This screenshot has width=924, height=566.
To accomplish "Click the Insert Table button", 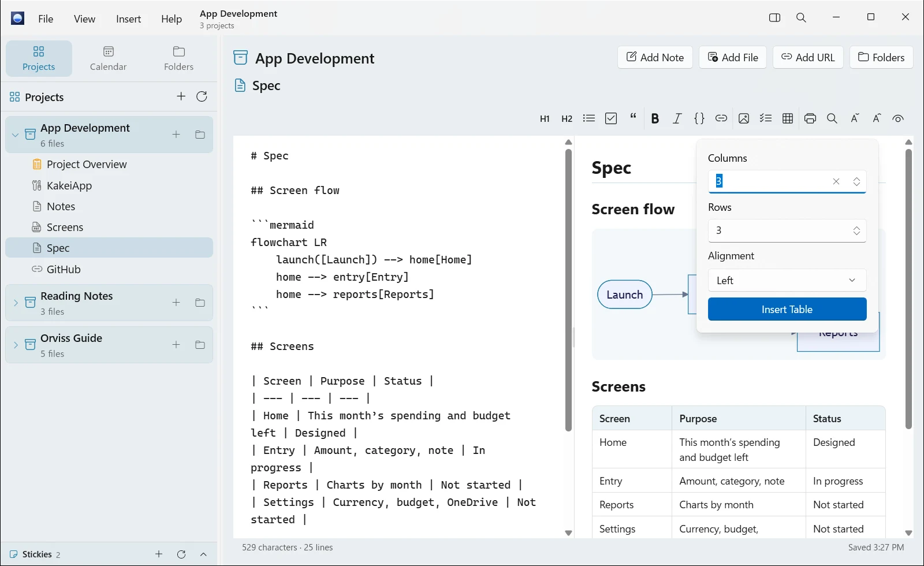I will [x=787, y=309].
